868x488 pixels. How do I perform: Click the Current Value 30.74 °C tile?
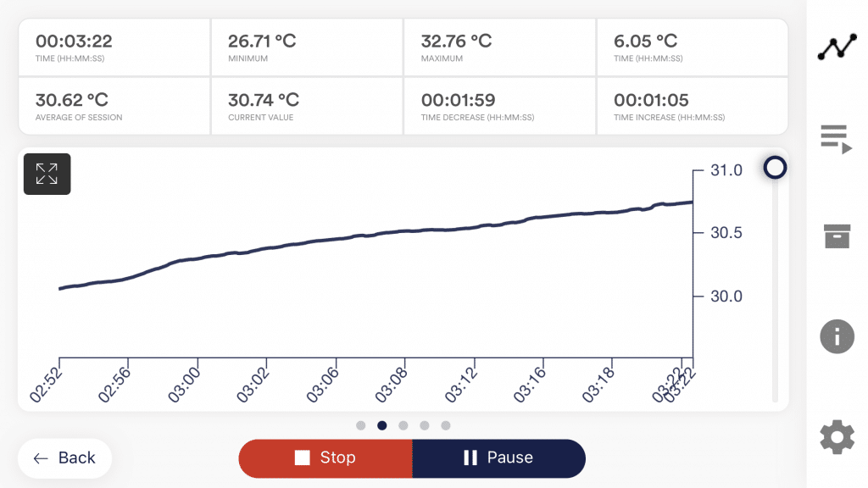pos(306,106)
